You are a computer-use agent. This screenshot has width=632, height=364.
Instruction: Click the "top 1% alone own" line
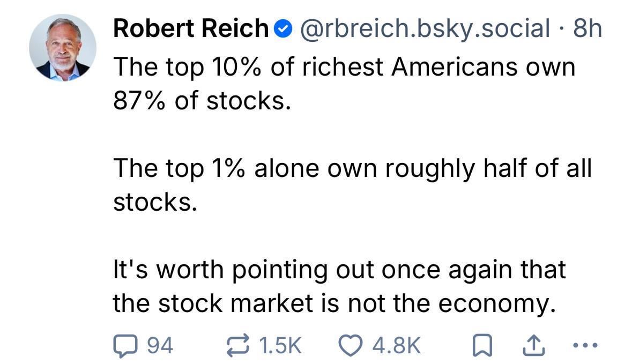tap(352, 168)
